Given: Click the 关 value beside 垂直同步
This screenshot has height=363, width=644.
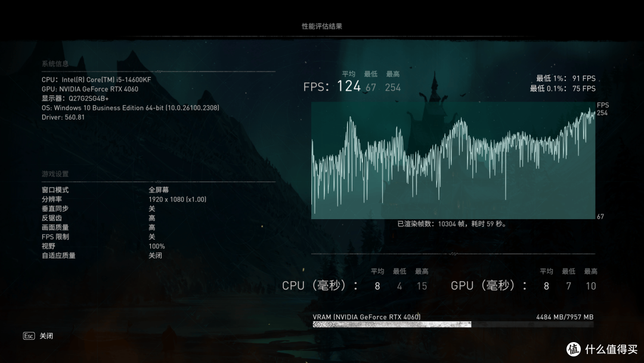Looking at the screenshot, I should pyautogui.click(x=152, y=209).
